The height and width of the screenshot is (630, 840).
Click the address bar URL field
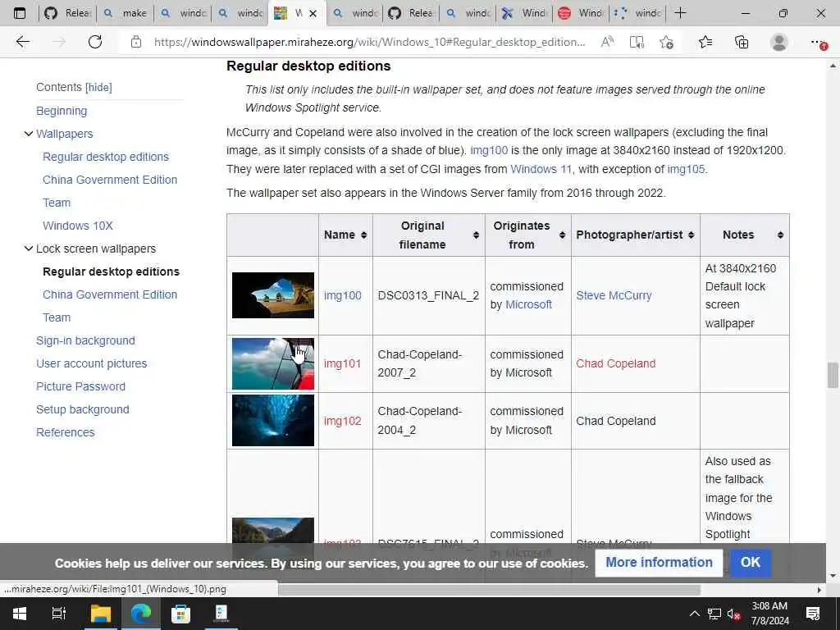tap(370, 42)
